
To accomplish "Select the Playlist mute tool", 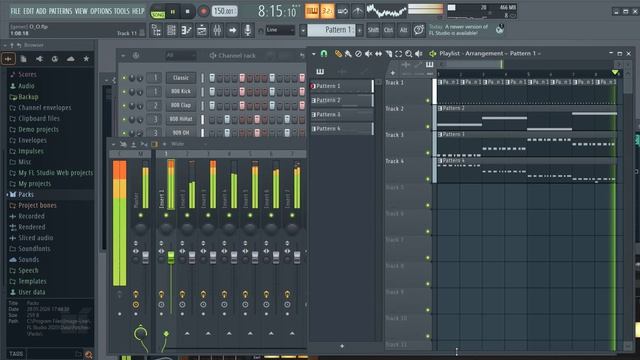I will point(368,53).
